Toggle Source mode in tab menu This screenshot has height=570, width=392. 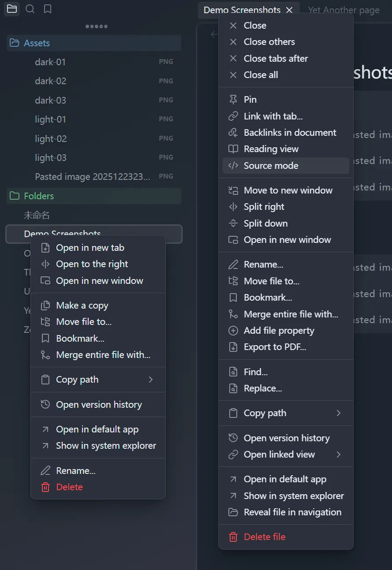271,166
